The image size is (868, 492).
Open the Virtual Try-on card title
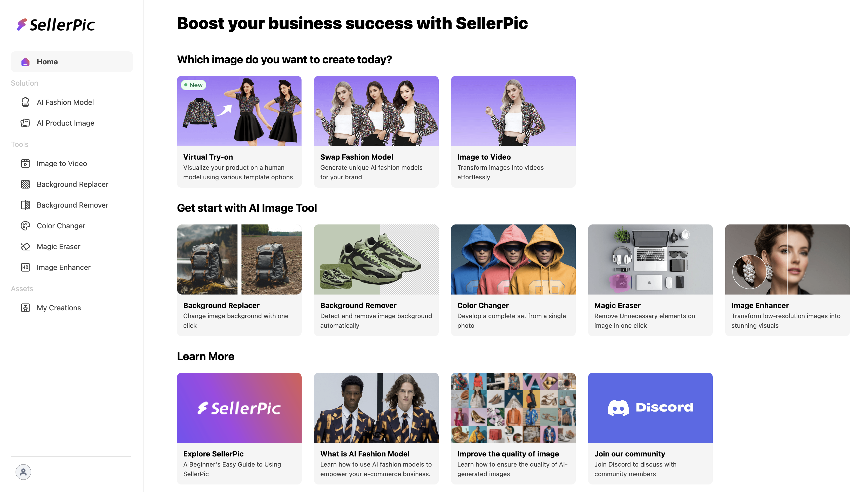[208, 157]
